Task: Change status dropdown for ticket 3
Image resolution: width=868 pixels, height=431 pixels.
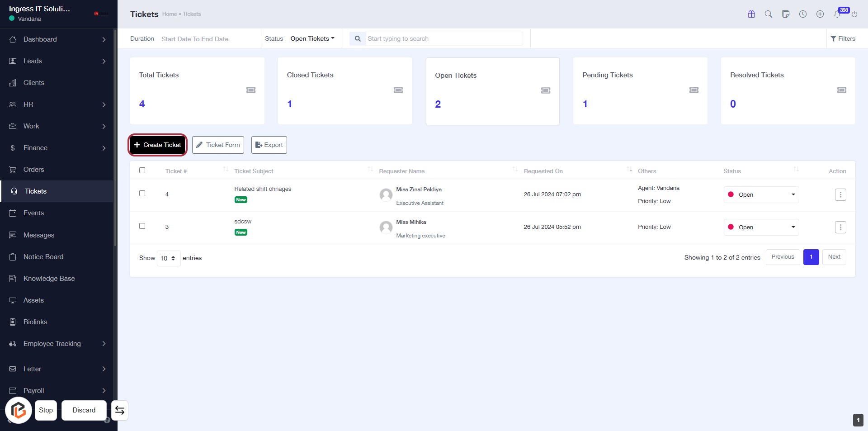Action: click(761, 227)
